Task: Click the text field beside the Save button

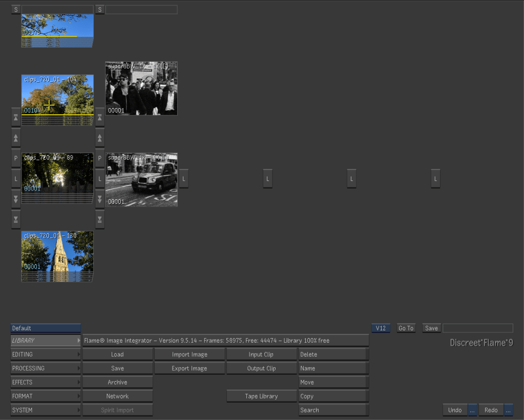Action: point(477,328)
